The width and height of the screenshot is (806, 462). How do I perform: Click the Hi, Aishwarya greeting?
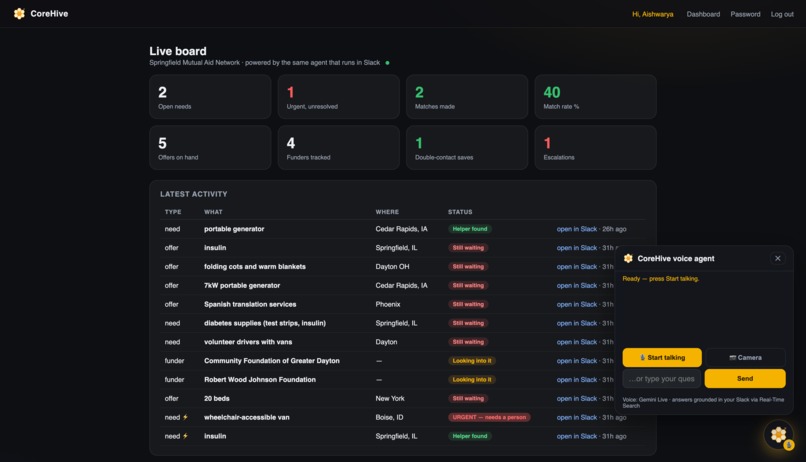(653, 14)
